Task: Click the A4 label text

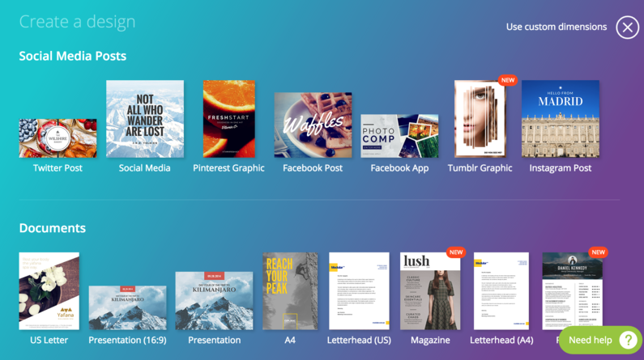Action: 290,341
